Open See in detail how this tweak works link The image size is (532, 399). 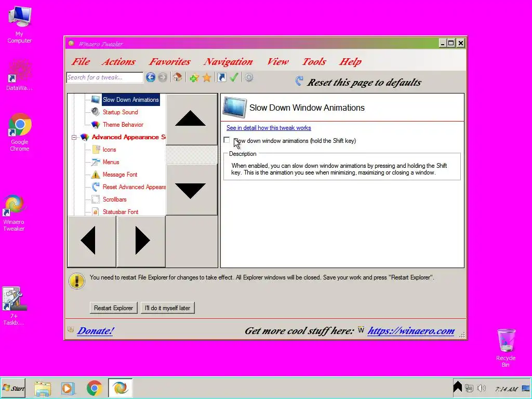click(269, 128)
